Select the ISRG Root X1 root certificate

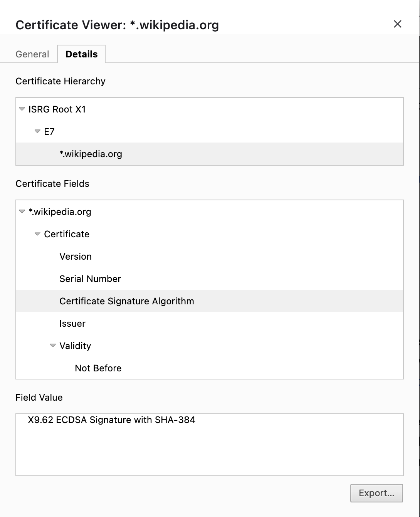(x=57, y=109)
